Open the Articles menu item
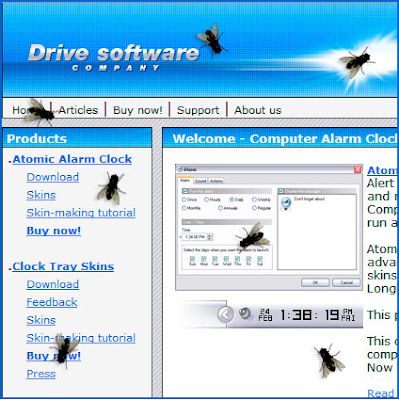The height and width of the screenshot is (400, 399). tap(78, 110)
